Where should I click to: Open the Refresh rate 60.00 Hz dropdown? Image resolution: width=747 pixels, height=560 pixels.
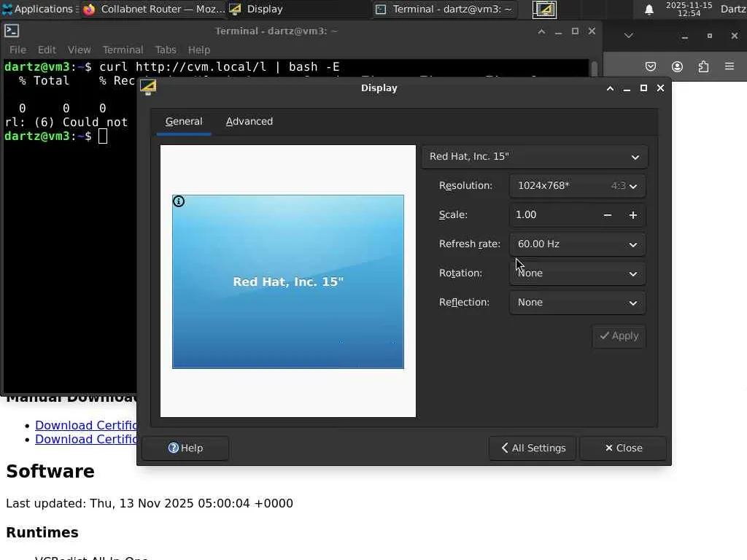(x=578, y=244)
